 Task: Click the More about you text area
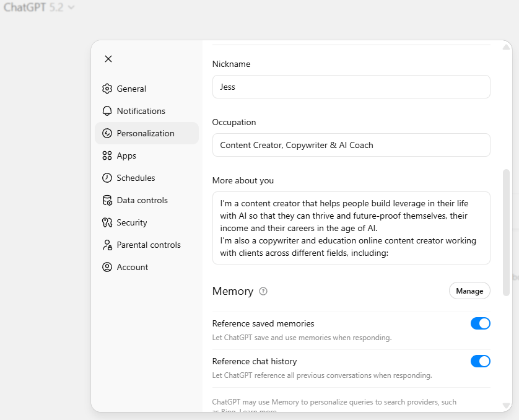(x=351, y=228)
